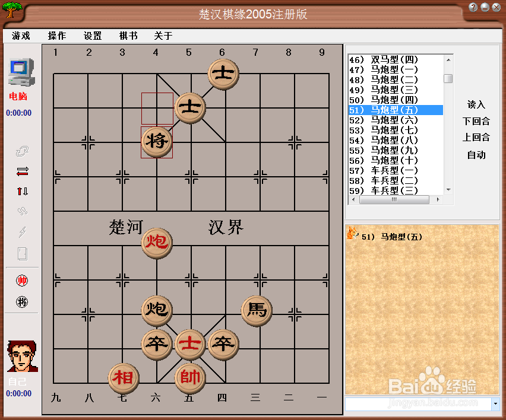Open the 游戏 menu
The height and width of the screenshot is (420, 506).
point(21,36)
